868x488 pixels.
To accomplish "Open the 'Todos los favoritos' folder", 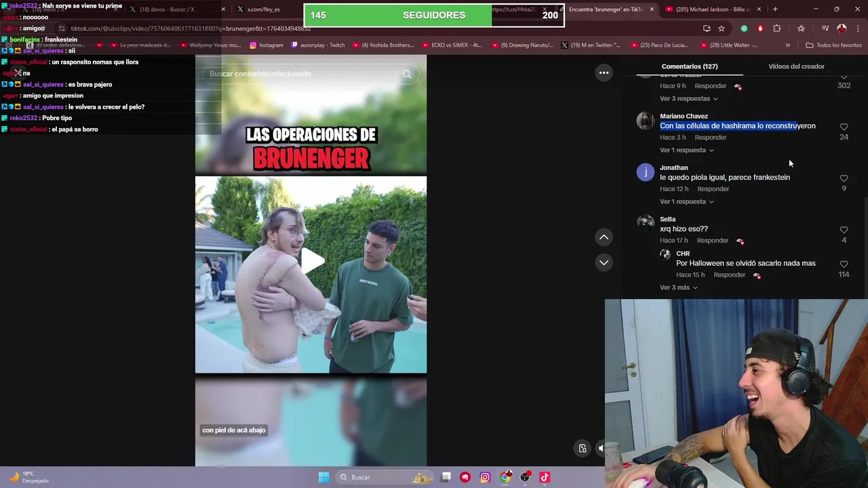I will point(833,45).
